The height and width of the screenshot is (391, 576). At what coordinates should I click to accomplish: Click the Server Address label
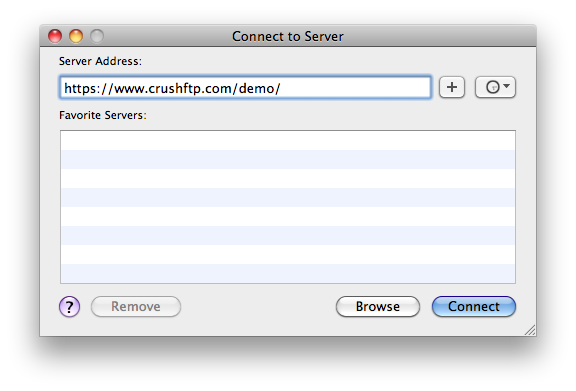click(100, 61)
